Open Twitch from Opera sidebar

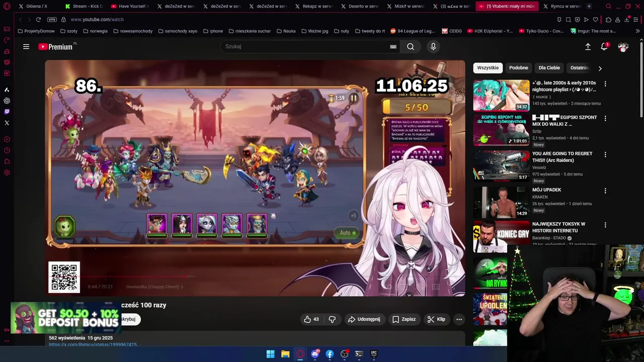click(x=7, y=112)
